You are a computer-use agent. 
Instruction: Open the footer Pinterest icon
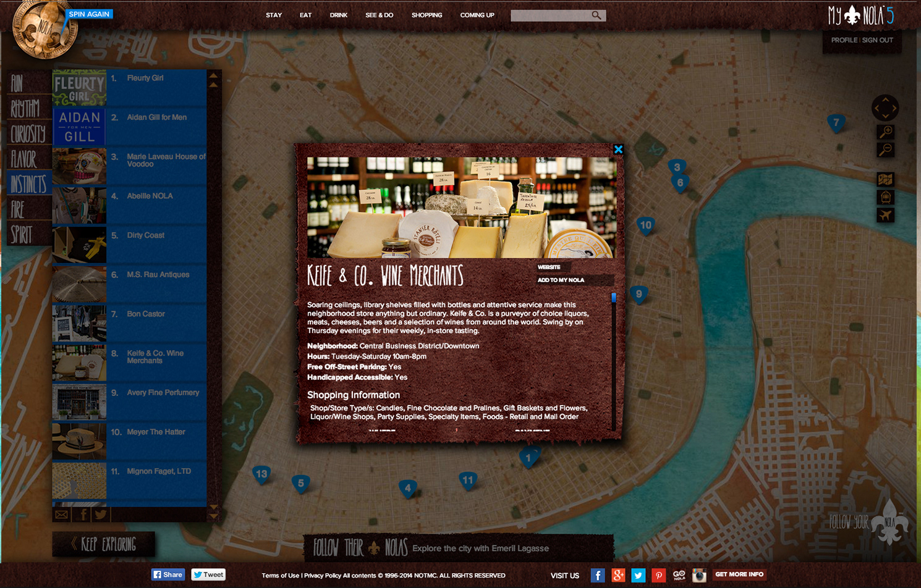point(659,575)
